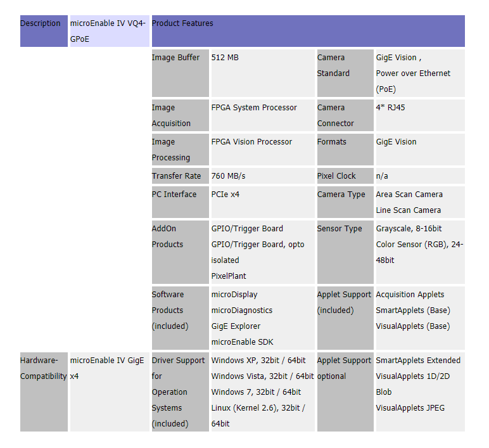Select the SmartApplets (Base) entry
The height and width of the screenshot is (448, 489).
pos(413,310)
